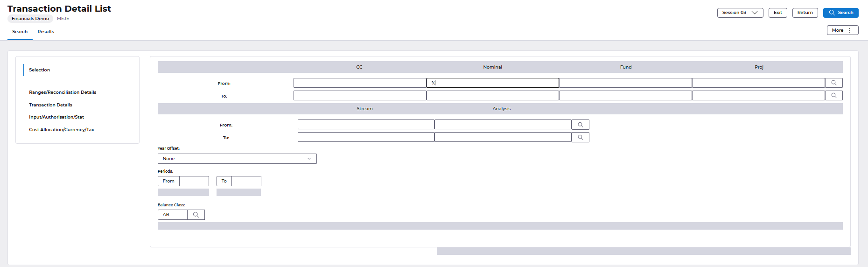Click the lookup icon on the Stream/Analysis To row

[580, 137]
